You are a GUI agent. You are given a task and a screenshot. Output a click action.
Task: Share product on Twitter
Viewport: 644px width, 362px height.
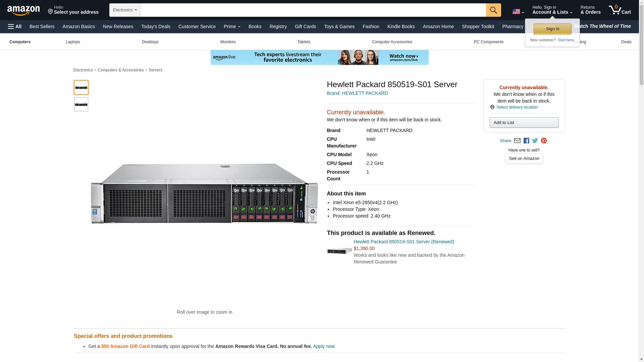click(x=535, y=141)
